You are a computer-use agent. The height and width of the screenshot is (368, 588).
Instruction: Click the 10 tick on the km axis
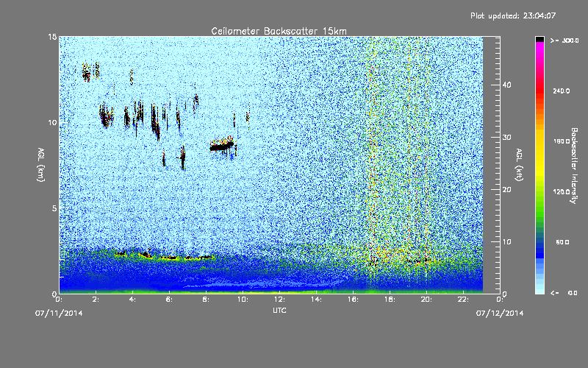coord(52,122)
